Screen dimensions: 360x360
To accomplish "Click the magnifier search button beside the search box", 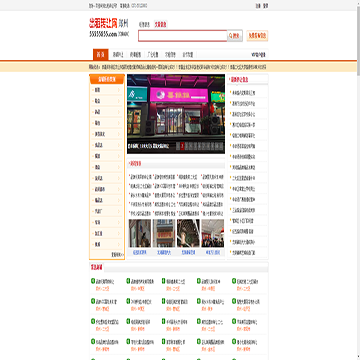I will pyautogui.click(x=235, y=36).
